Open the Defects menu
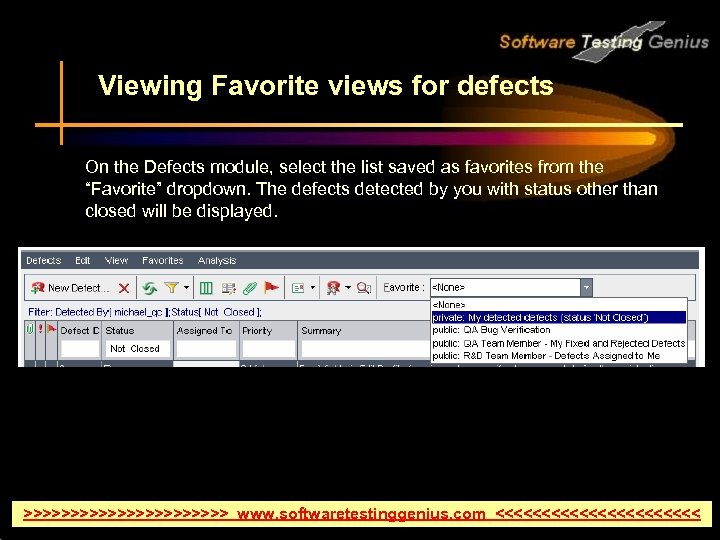720x540 pixels. pyautogui.click(x=44, y=260)
